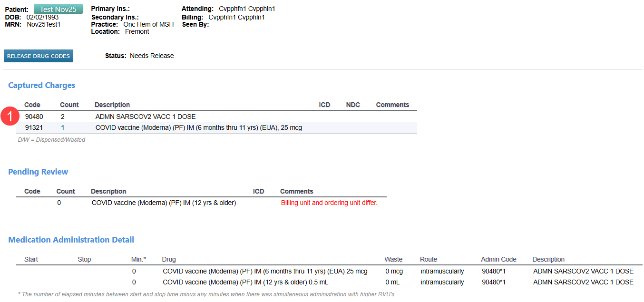Viewport: 644px width, 302px height.
Task: Click the Waste column header
Action: point(393,260)
